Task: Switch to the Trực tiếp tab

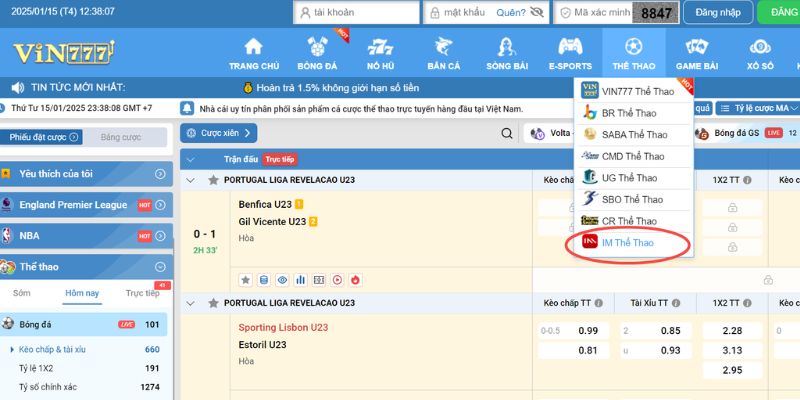Action: pos(143,293)
